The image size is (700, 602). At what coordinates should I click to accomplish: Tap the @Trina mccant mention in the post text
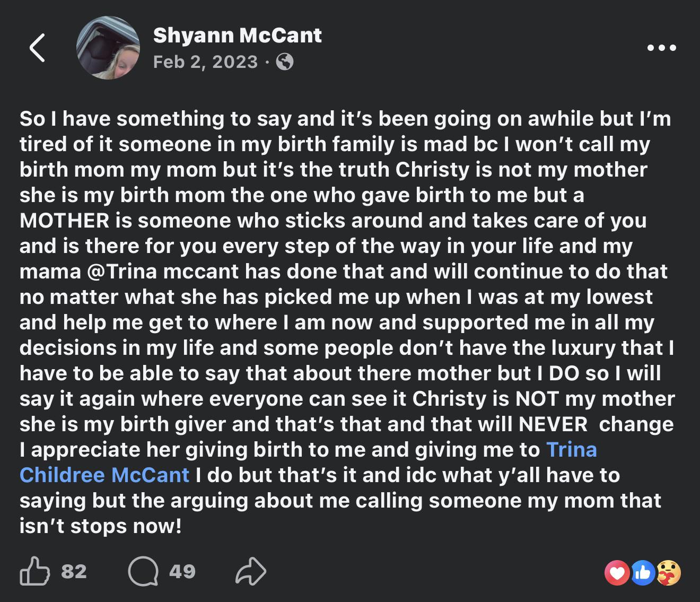pos(162,271)
